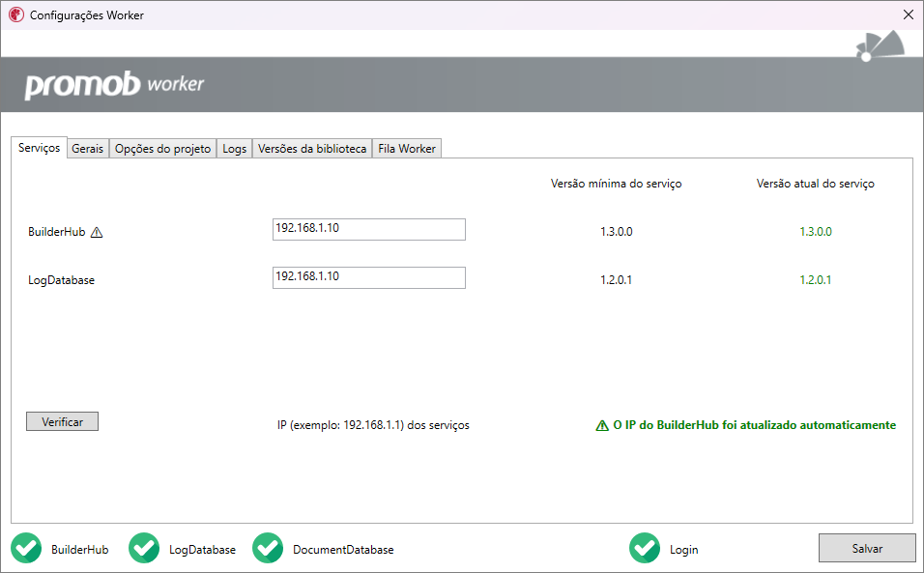This screenshot has height=573, width=924.
Task: Click the IP example hint text
Action: (x=373, y=425)
